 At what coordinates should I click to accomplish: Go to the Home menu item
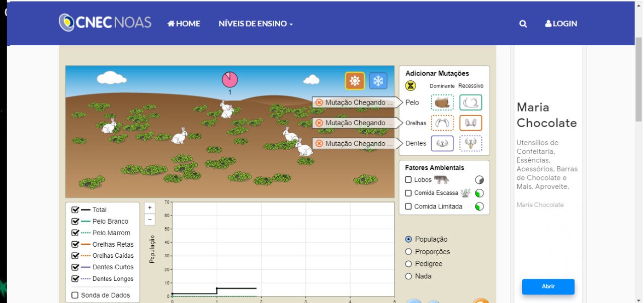click(184, 24)
